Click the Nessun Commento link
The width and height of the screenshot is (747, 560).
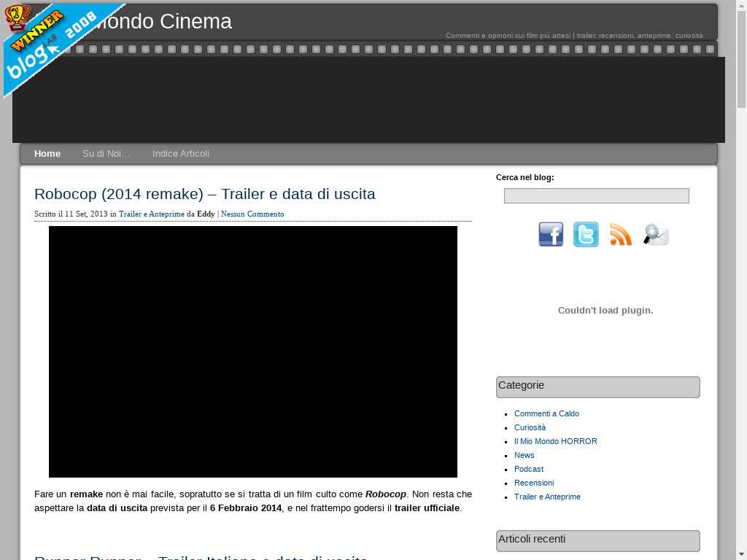(252, 214)
